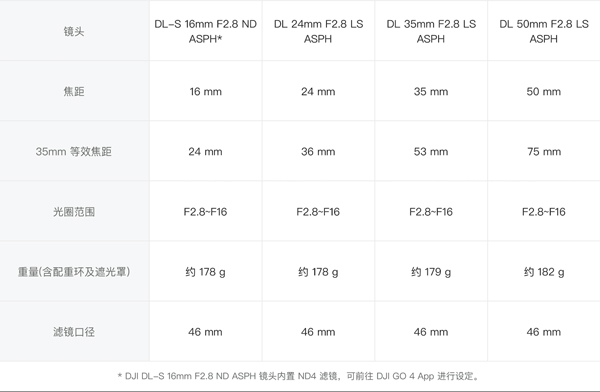Select the DL 50mm F2.8 LS ASPH header
The image size is (600, 392).
click(x=544, y=31)
